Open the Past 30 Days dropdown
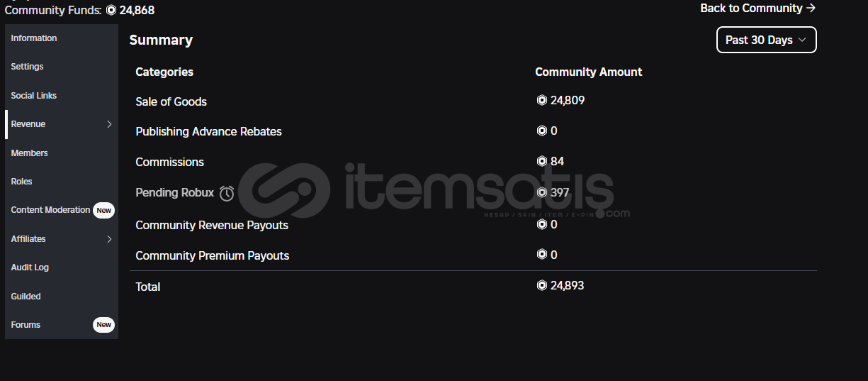The image size is (868, 381). 767,40
